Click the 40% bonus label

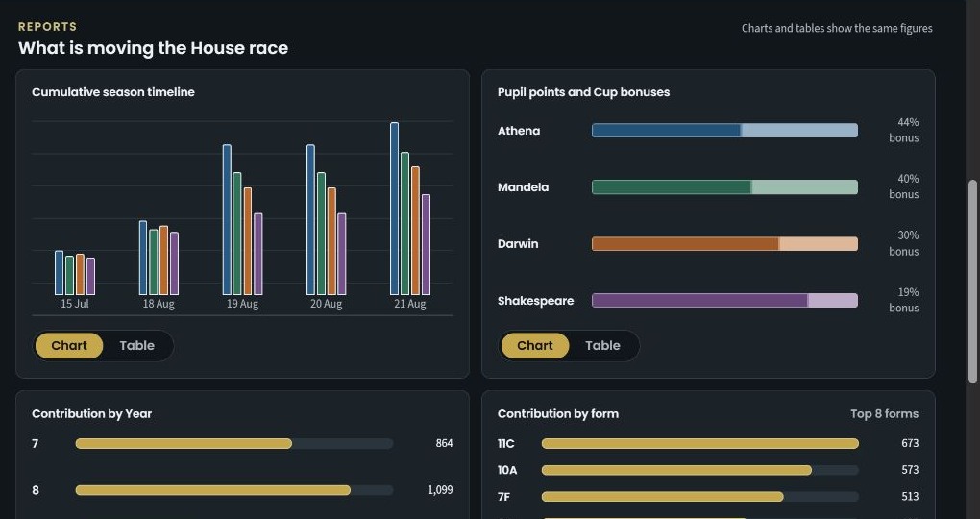904,186
